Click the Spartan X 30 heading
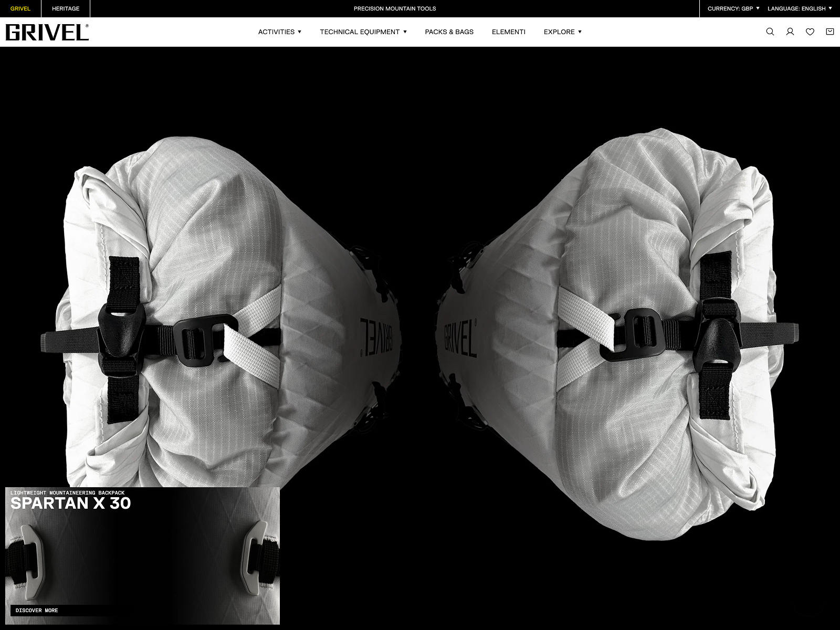Screen dimensions: 840x630 pyautogui.click(x=71, y=503)
